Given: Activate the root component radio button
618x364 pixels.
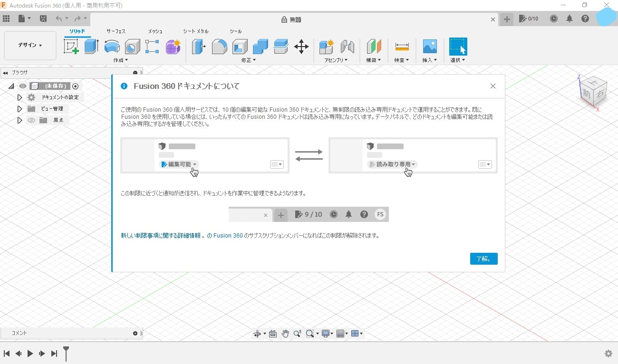Looking at the screenshot, I should 75,86.
